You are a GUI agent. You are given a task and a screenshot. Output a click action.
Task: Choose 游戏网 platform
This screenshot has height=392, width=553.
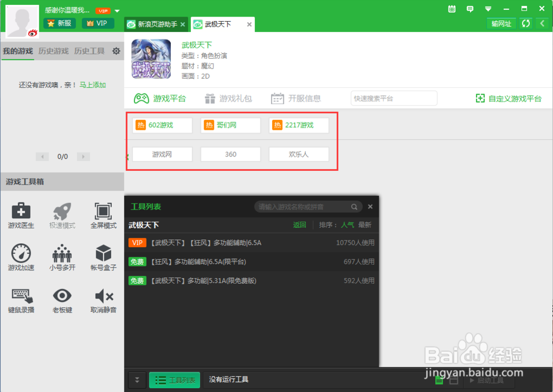point(162,154)
